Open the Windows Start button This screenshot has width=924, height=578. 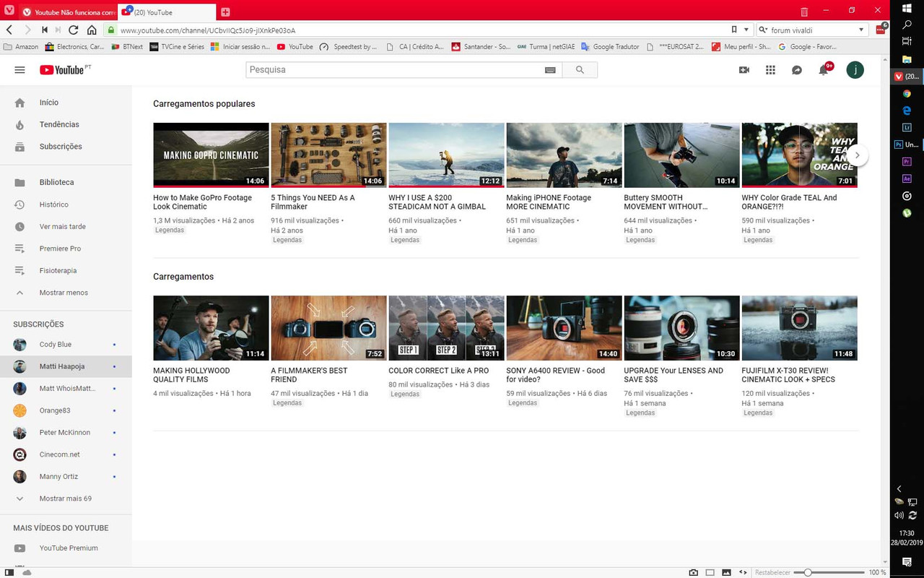[907, 8]
